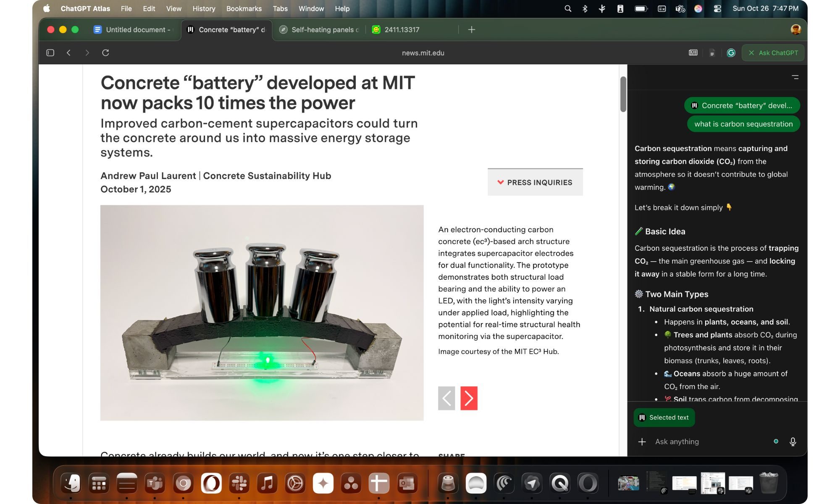Show the previous image with the gray arrow
840x504 pixels.
[x=446, y=398]
